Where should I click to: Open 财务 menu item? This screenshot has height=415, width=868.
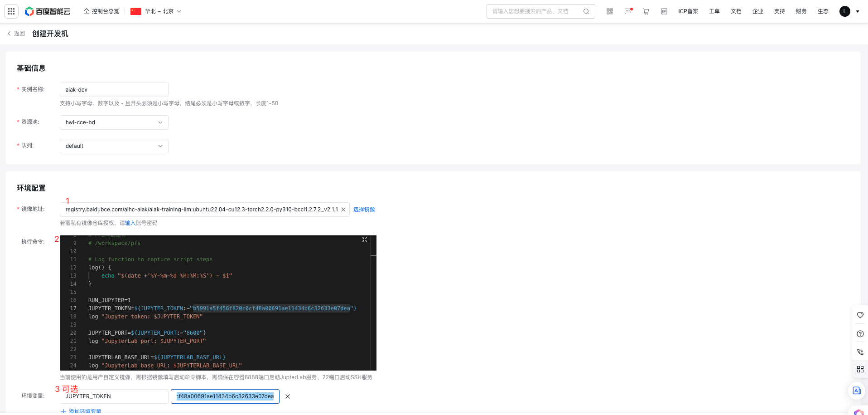coord(801,11)
